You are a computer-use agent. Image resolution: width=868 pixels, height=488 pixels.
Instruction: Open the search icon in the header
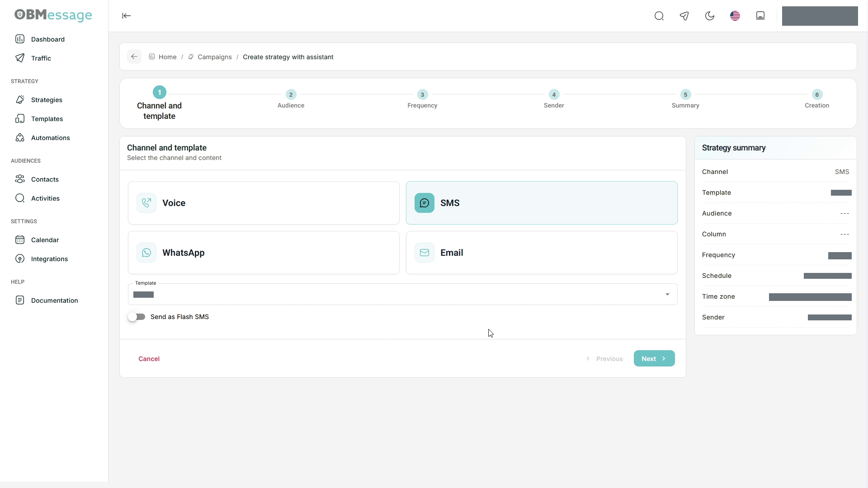click(x=659, y=16)
